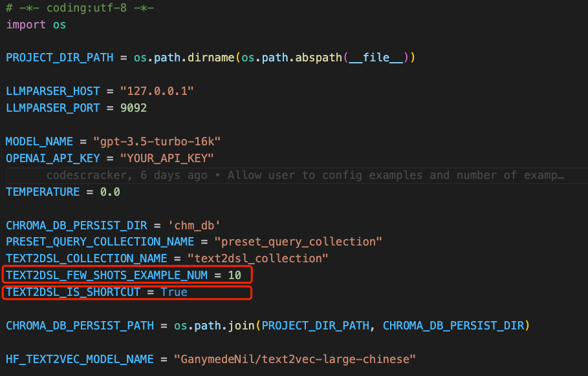The width and height of the screenshot is (588, 376).
Task: Select the abspath function call
Action: coord(318,57)
